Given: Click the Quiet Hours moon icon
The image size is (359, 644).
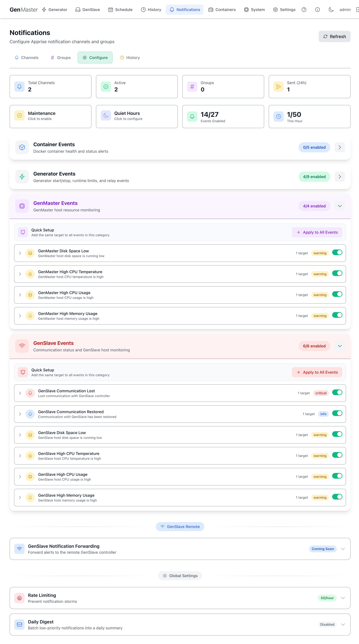Looking at the screenshot, I should (106, 116).
